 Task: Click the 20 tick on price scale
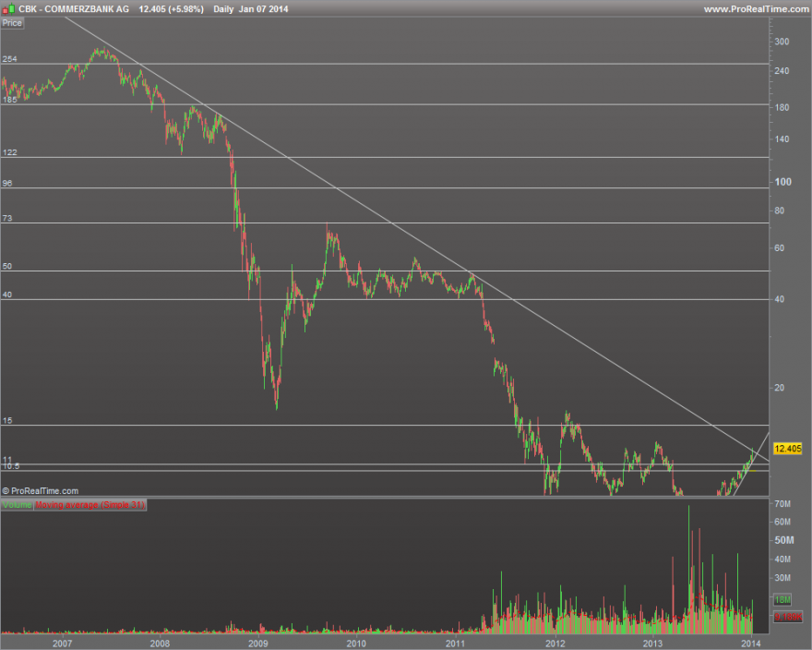tap(780, 388)
